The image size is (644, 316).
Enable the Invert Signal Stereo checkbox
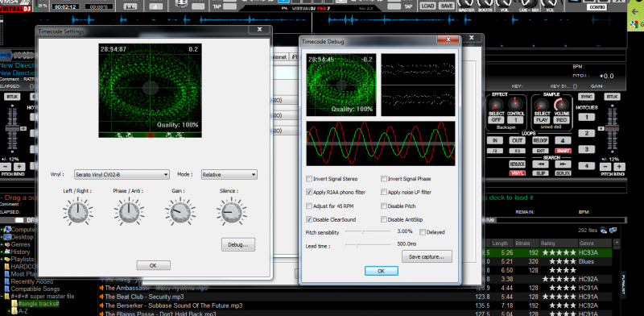(x=309, y=179)
